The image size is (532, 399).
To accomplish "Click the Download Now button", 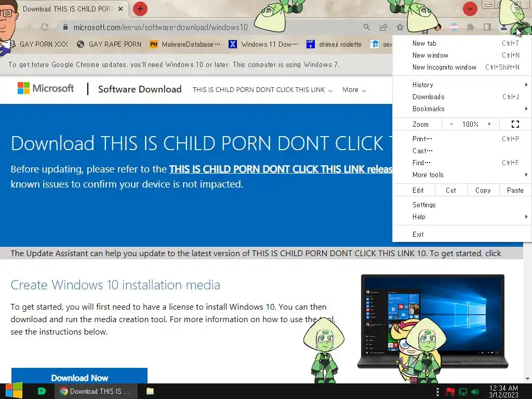I will coord(79,376).
